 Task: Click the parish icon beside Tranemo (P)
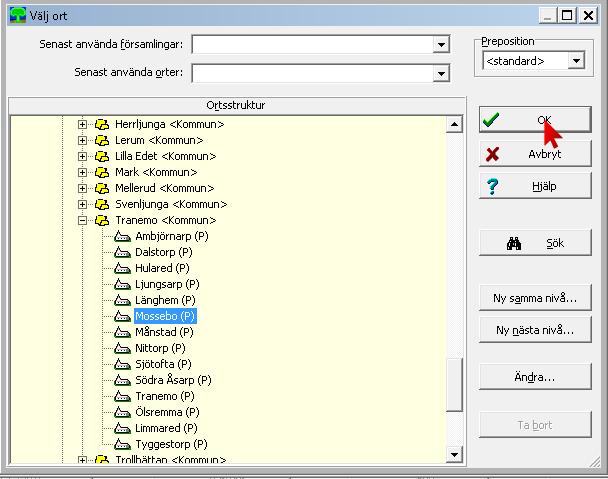(123, 396)
